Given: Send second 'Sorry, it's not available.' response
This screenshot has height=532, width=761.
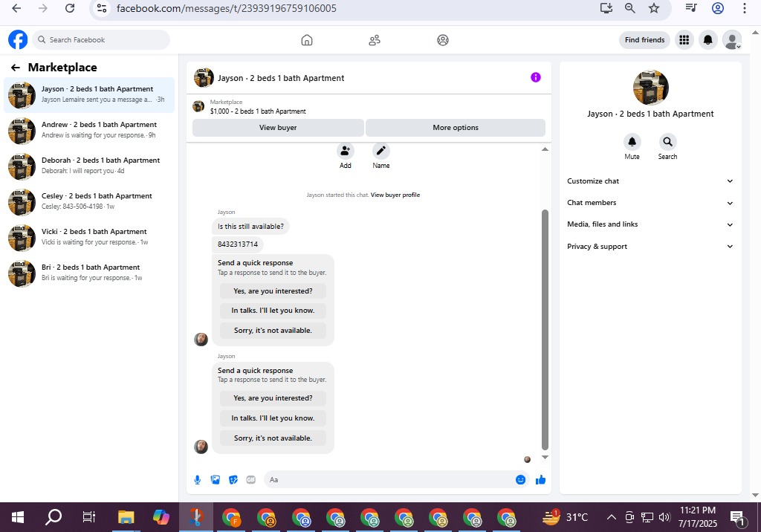Looking at the screenshot, I should click(x=273, y=438).
